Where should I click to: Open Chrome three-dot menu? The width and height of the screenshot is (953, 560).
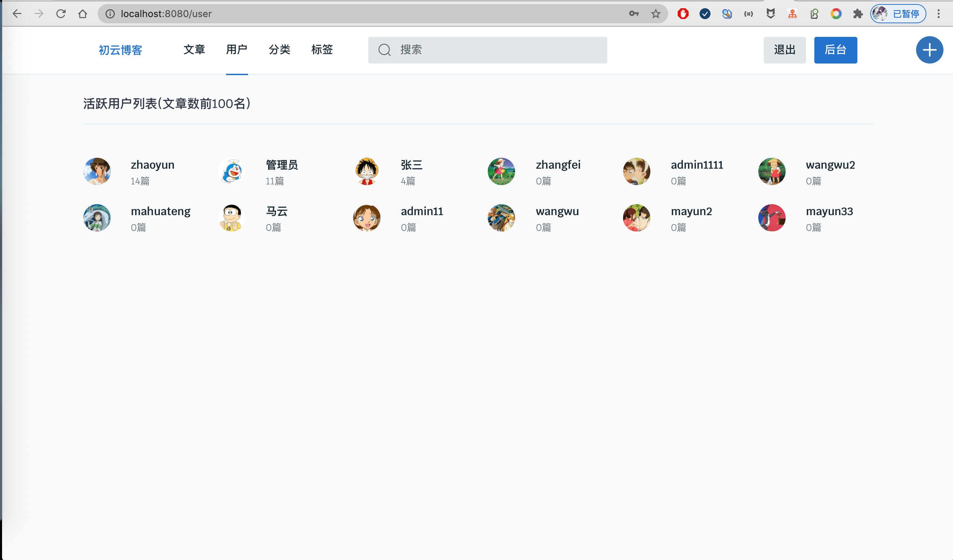(x=938, y=14)
